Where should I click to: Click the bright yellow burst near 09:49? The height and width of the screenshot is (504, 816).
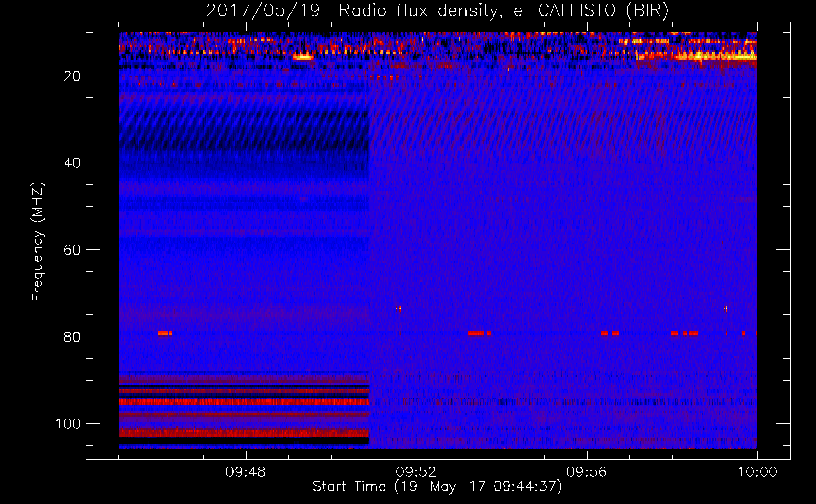[303, 57]
